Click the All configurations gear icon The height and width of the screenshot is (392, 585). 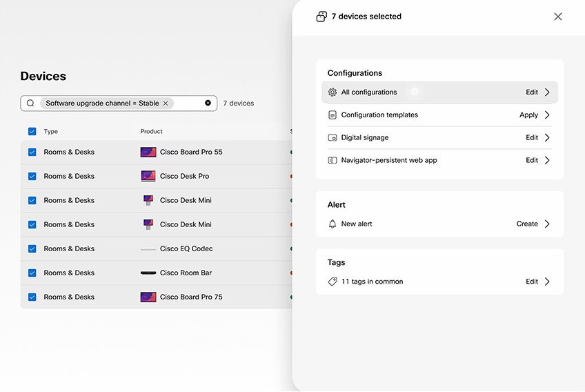[x=332, y=92]
